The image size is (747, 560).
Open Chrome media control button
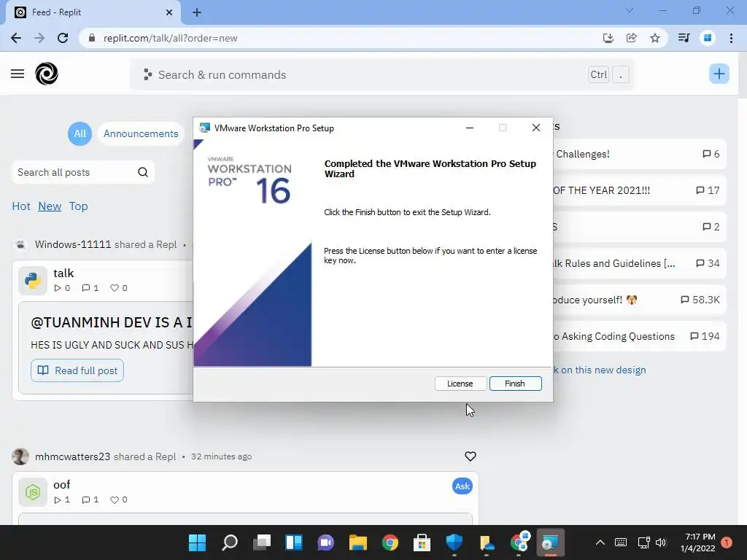tap(684, 38)
